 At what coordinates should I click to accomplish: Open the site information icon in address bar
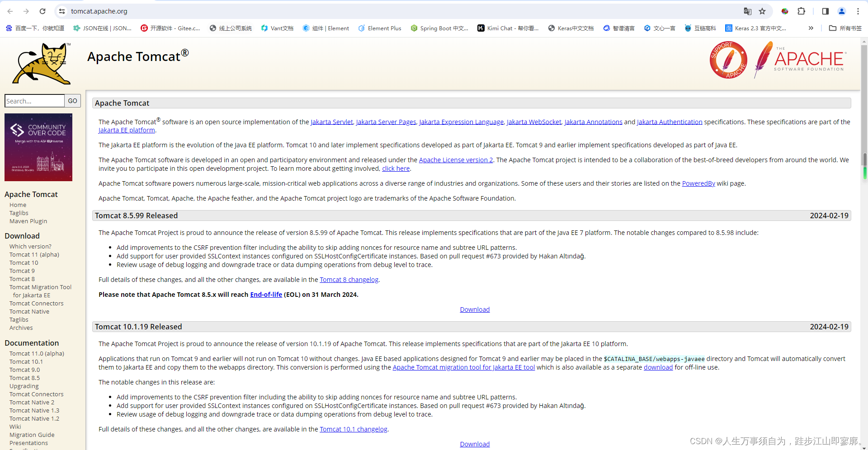point(62,11)
